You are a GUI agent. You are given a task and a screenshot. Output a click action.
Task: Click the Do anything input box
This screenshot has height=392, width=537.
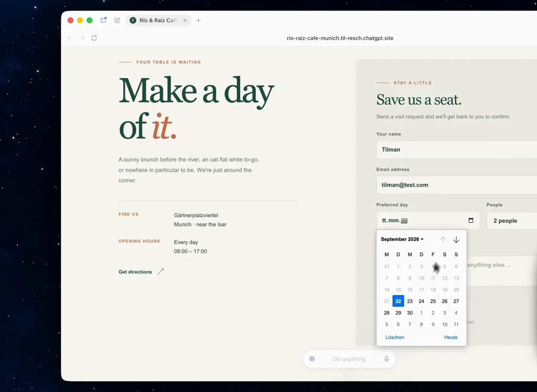tap(349, 359)
